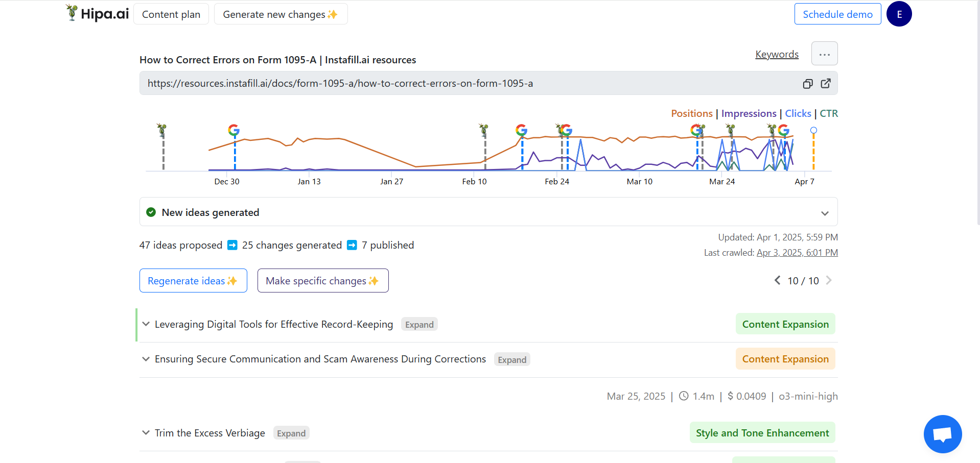Click the Hipa.ai logo
The height and width of the screenshot is (463, 980).
[98, 14]
